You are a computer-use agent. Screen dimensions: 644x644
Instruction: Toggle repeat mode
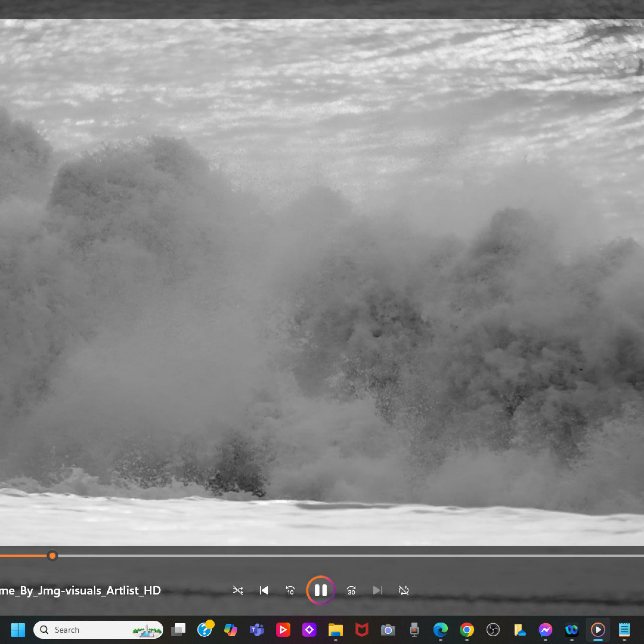tap(403, 590)
